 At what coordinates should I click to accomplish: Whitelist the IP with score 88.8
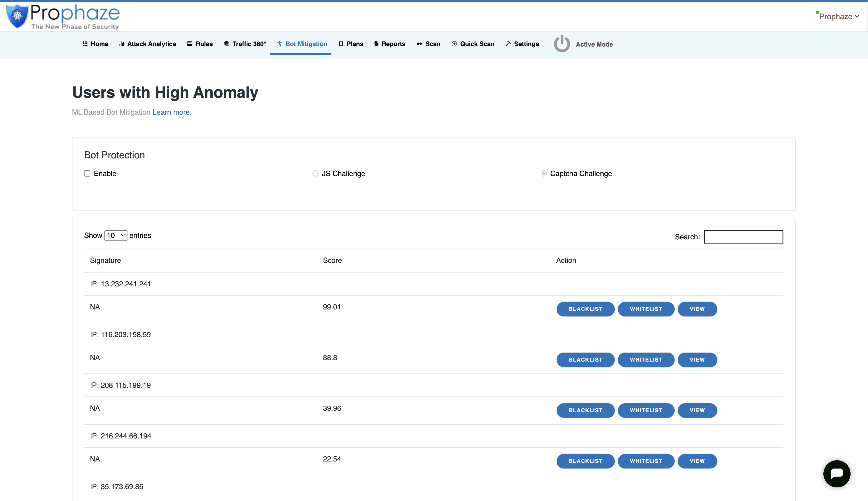point(646,360)
